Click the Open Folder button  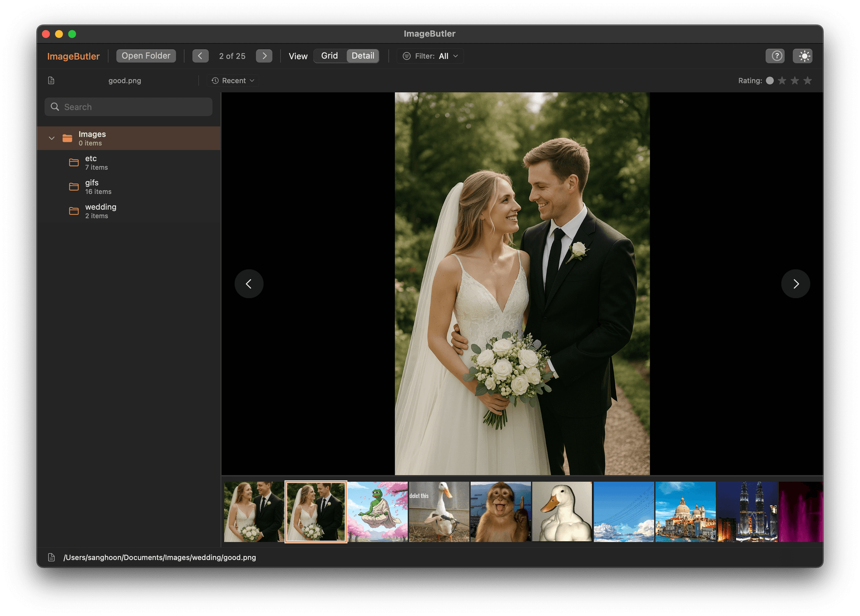(x=146, y=55)
